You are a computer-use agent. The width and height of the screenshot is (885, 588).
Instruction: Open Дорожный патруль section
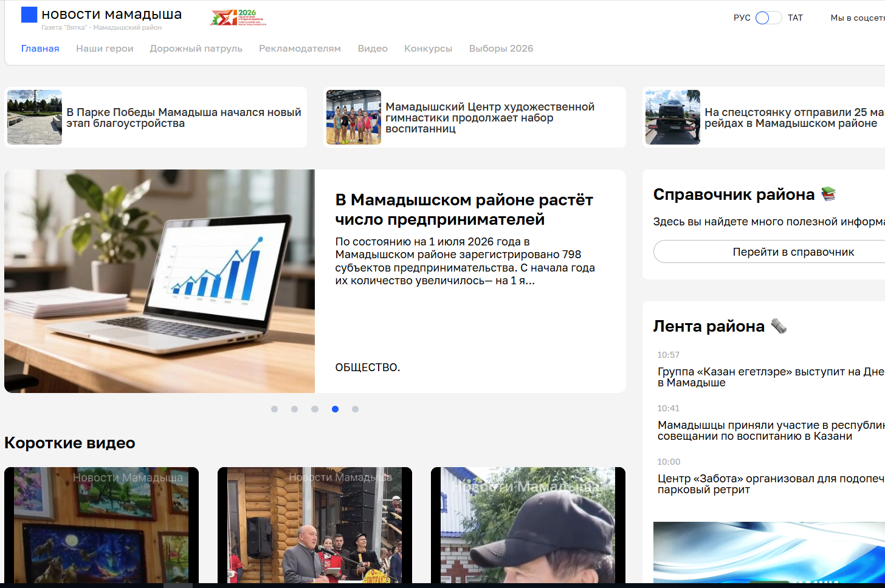(x=196, y=49)
